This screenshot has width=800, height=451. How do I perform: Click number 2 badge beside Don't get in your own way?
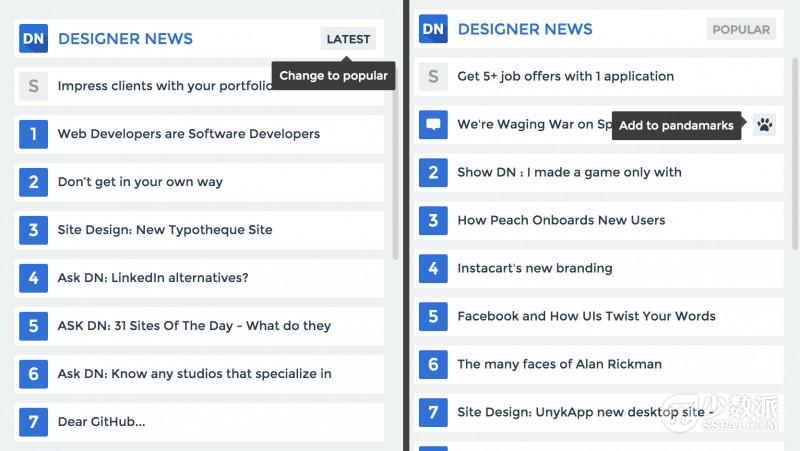point(33,182)
